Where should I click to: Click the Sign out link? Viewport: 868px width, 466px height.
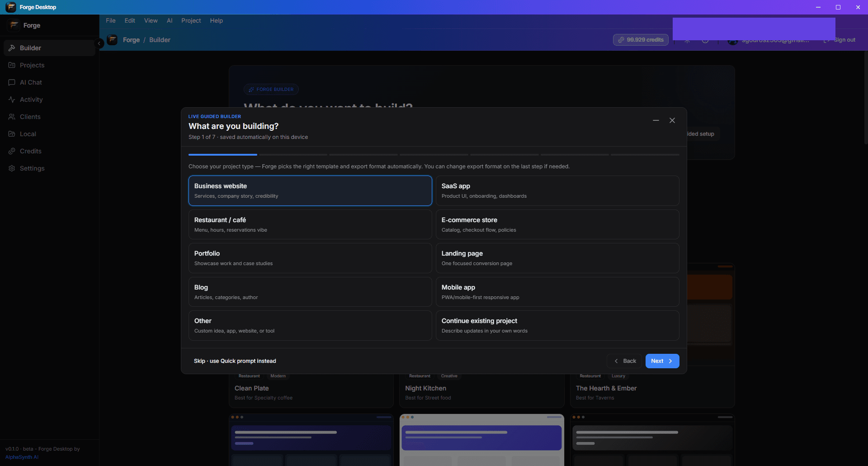840,40
